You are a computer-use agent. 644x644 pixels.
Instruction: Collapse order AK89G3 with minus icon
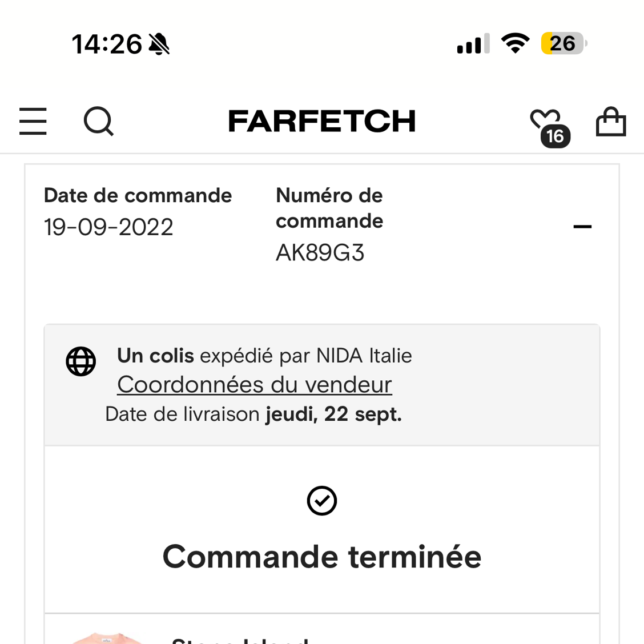(x=582, y=226)
